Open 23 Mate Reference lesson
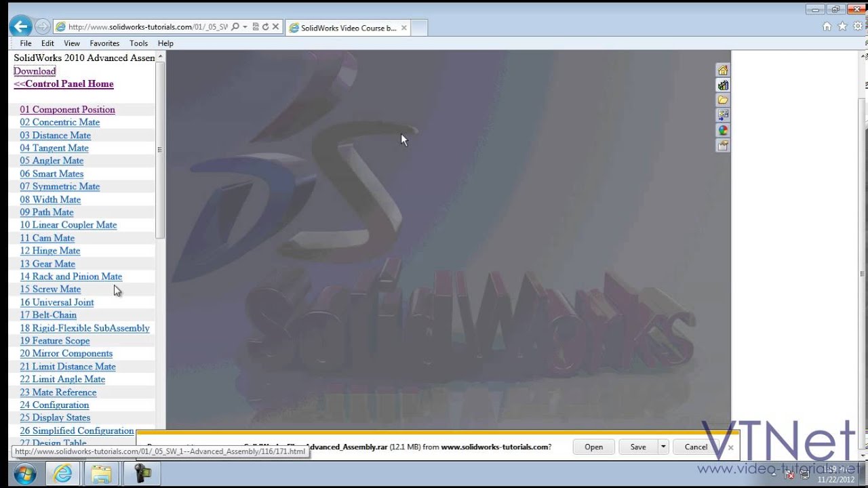 (x=58, y=392)
